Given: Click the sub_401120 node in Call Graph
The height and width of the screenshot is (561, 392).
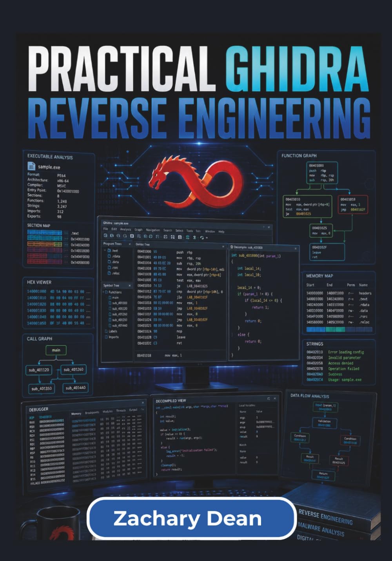Looking at the screenshot, I should (x=39, y=370).
